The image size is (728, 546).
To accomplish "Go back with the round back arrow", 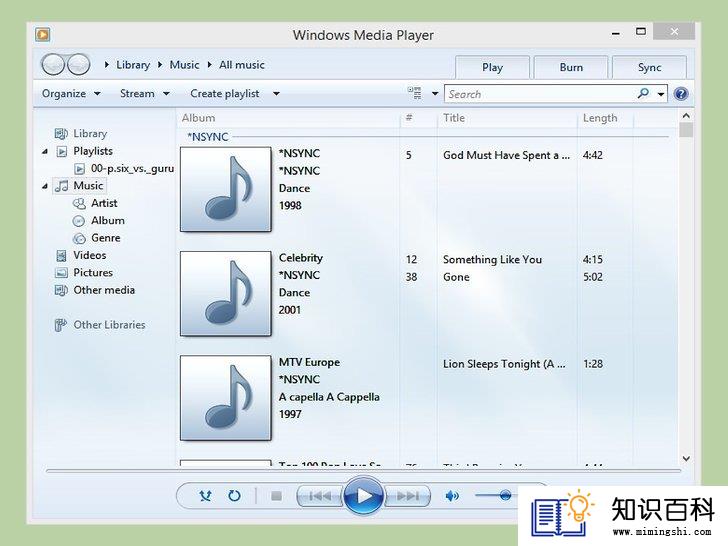I will [x=54, y=65].
